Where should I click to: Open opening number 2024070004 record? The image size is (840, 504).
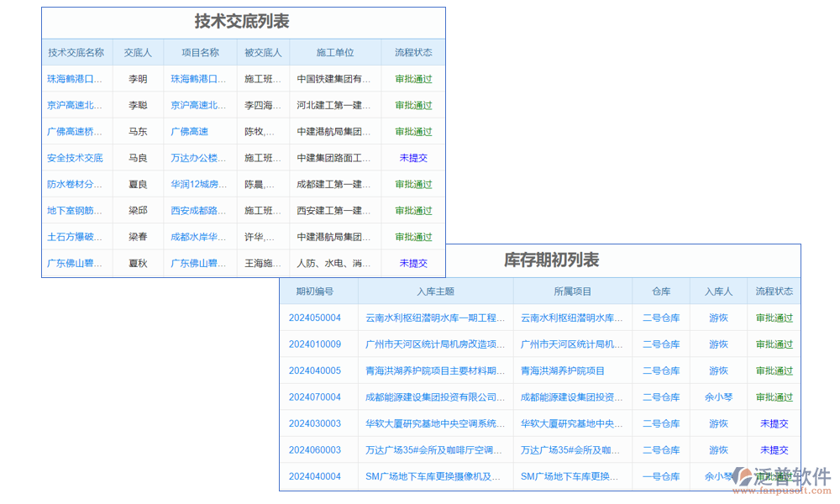coord(319,396)
